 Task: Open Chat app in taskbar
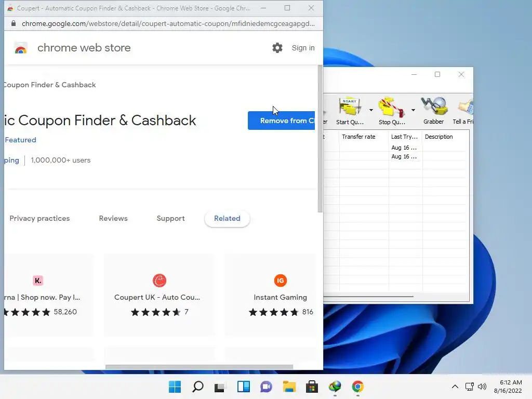pyautogui.click(x=267, y=387)
